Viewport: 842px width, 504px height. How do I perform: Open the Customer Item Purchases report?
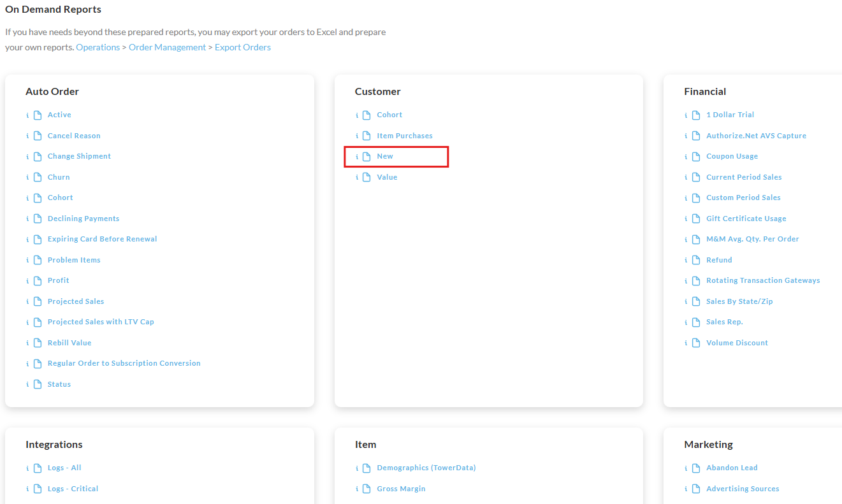point(405,136)
